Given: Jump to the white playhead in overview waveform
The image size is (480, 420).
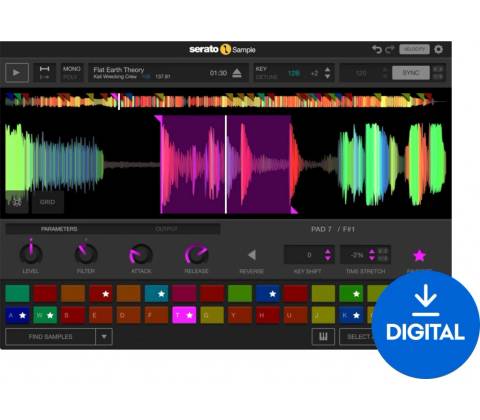Looking at the screenshot, I should 119,101.
